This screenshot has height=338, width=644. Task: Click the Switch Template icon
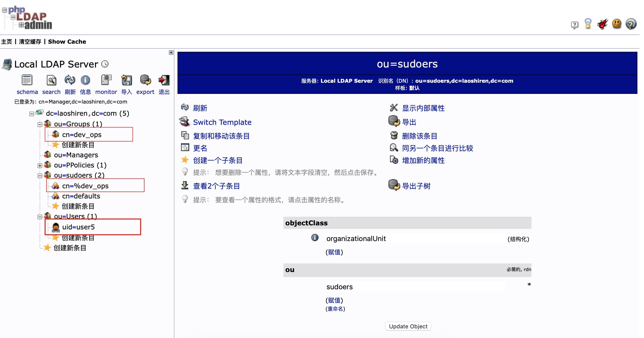(185, 122)
